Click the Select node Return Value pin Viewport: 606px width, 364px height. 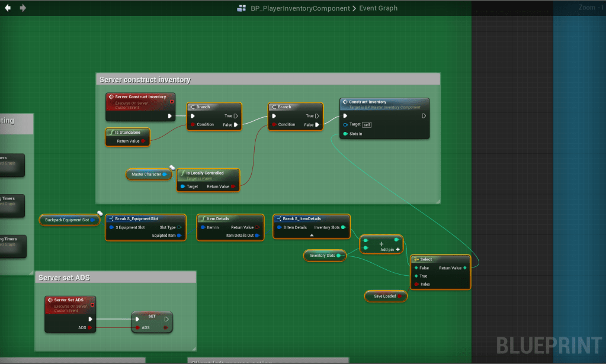click(465, 268)
